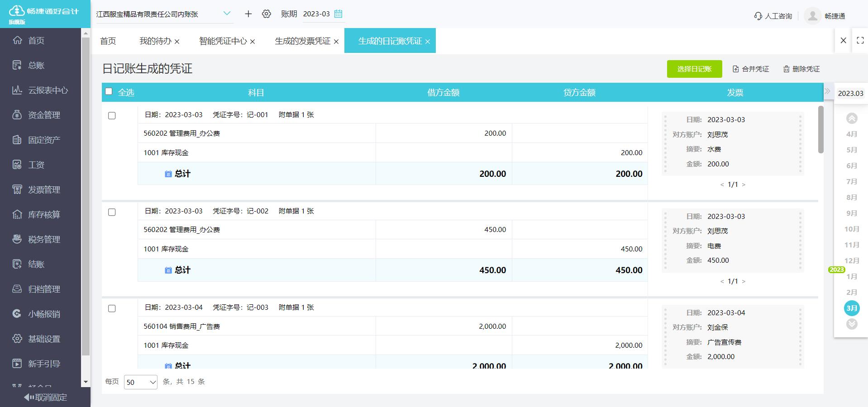
Task: Collapse the month panel with double-arrow
Action: click(827, 91)
